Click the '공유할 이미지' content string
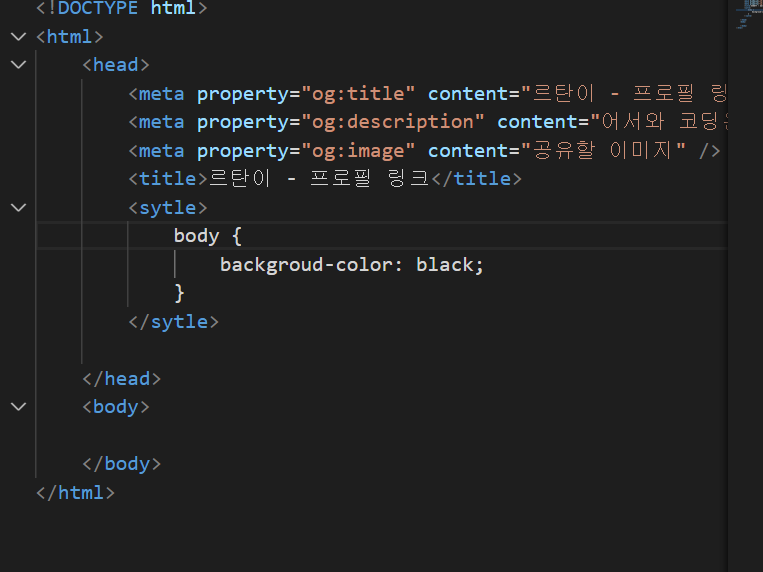This screenshot has height=572, width=763. (603, 150)
